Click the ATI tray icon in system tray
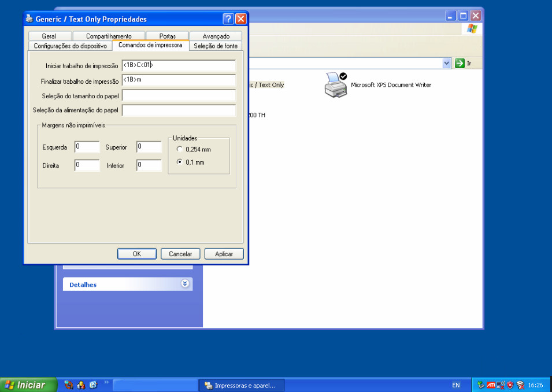 coord(491,385)
